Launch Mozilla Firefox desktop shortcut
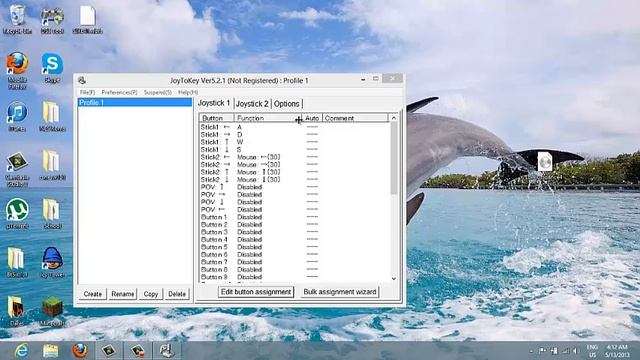Image resolution: width=640 pixels, height=360 pixels. 17,70
